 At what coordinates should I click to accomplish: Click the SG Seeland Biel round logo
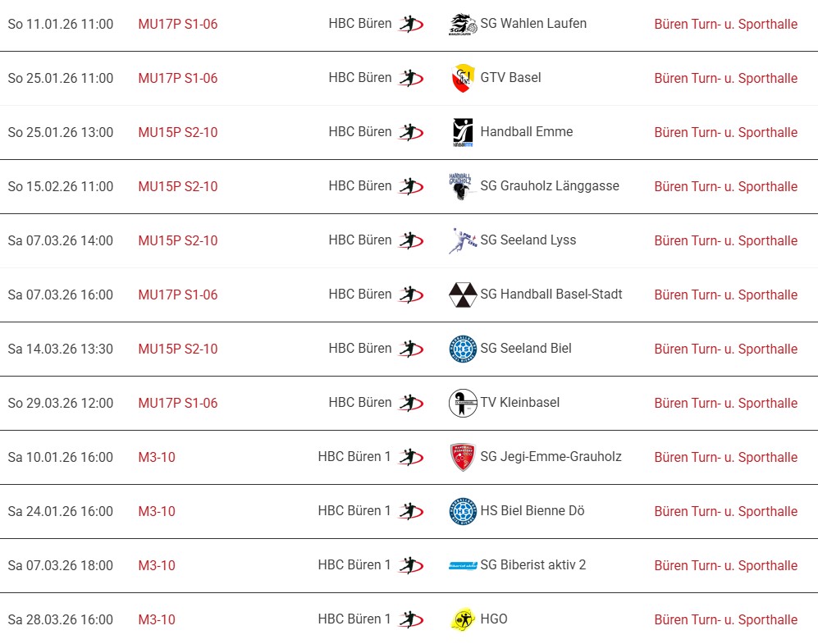tap(463, 349)
